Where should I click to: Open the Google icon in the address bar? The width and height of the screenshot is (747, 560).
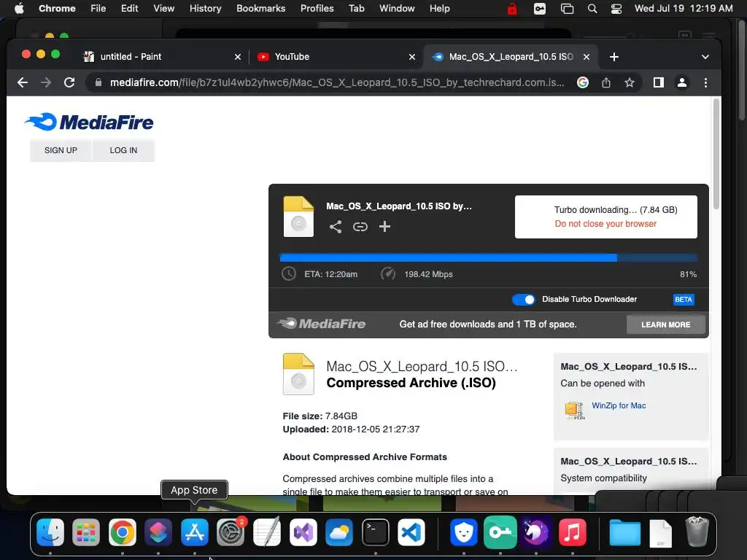tap(582, 82)
